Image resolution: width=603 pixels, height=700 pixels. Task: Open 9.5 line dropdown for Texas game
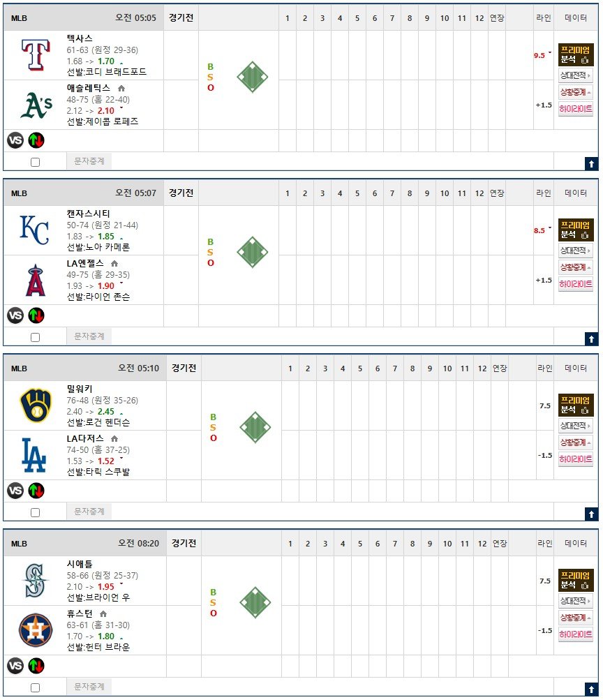coord(542,55)
